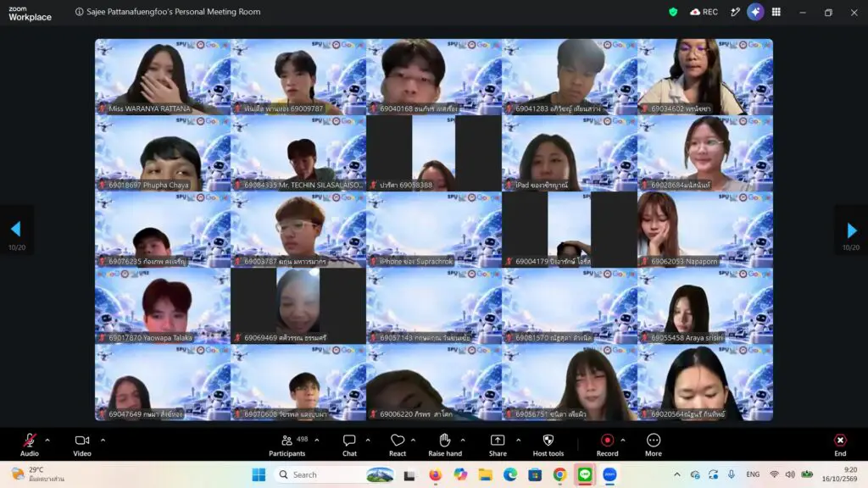Image resolution: width=868 pixels, height=488 pixels.
Task: Go to the next gallery page arrow
Action: (851, 230)
